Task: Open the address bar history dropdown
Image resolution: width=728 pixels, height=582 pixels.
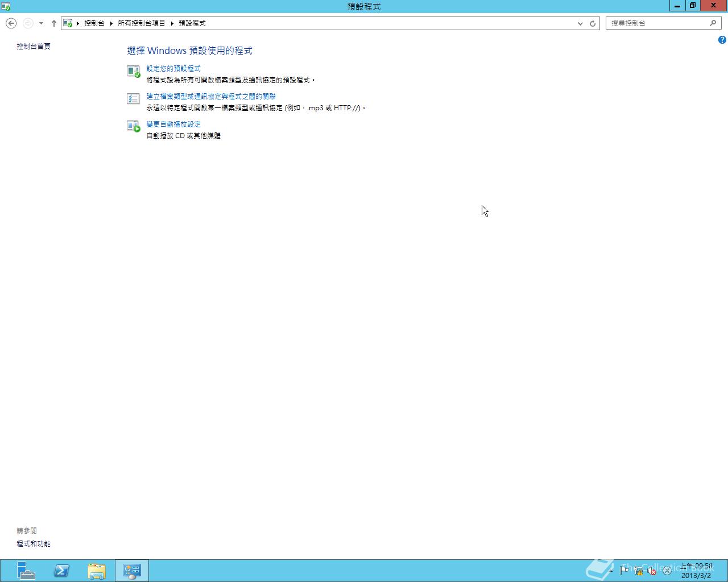Action: (580, 23)
